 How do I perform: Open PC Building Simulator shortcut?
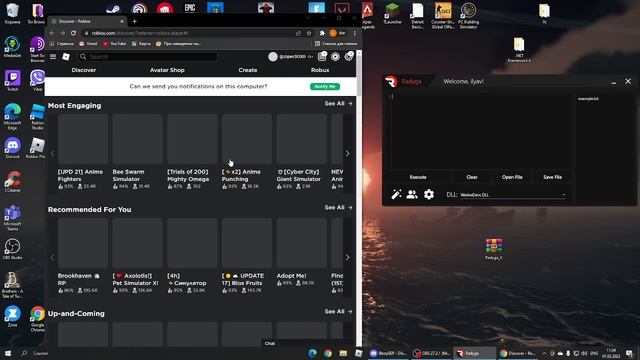click(468, 16)
